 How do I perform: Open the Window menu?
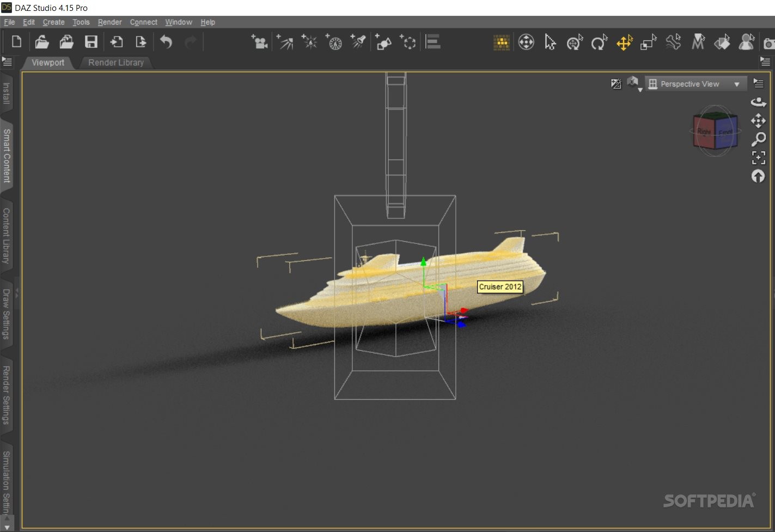[x=179, y=22]
